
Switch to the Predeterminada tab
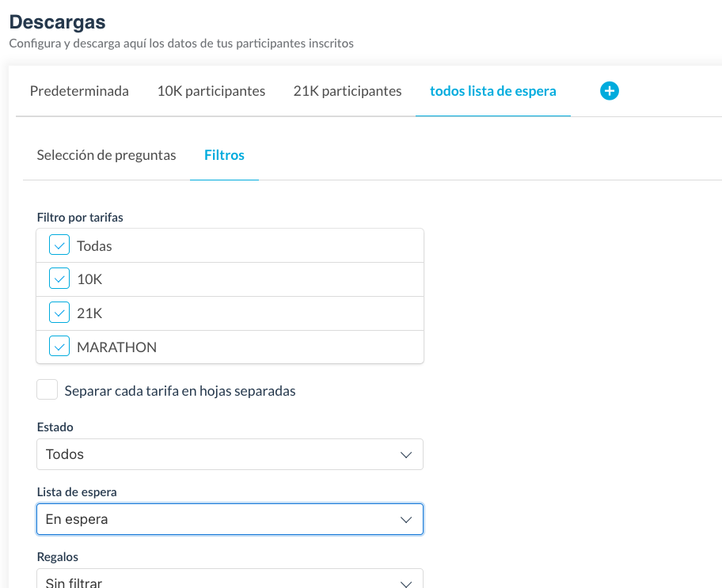point(79,91)
